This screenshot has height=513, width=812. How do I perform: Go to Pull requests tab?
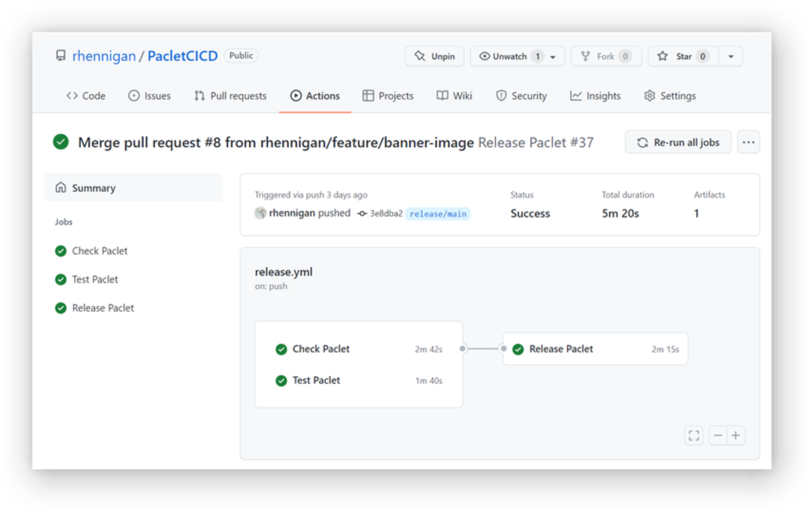pyautogui.click(x=231, y=96)
